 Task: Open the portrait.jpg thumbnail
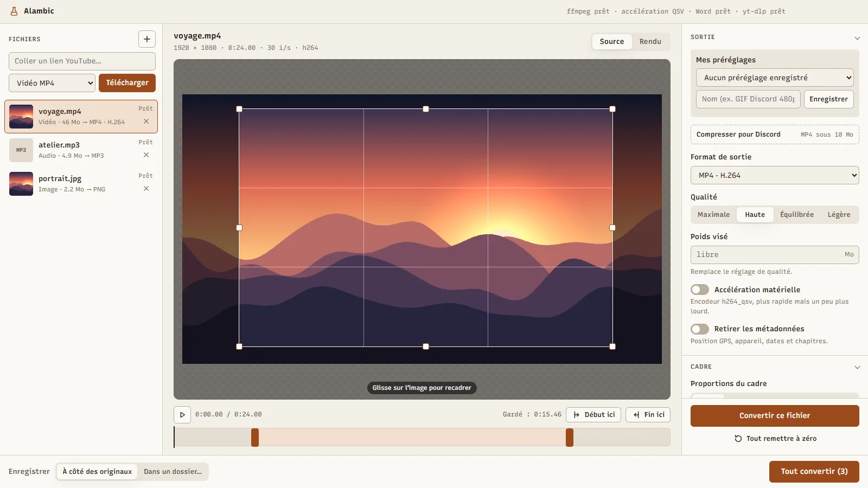click(21, 184)
